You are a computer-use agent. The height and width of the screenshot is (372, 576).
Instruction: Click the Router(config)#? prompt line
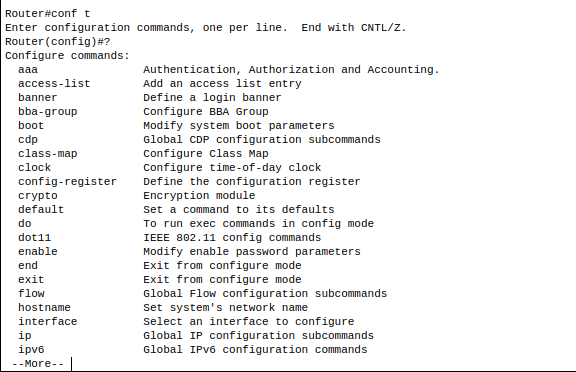(58, 41)
